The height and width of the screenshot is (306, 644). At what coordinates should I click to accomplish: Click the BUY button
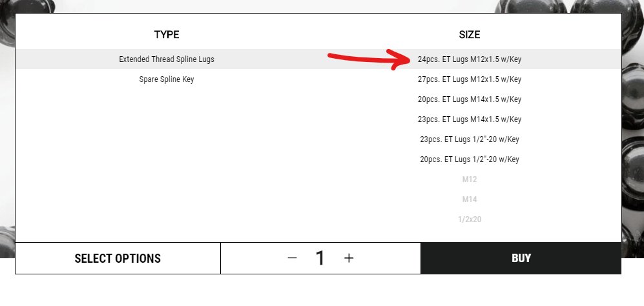(x=521, y=258)
